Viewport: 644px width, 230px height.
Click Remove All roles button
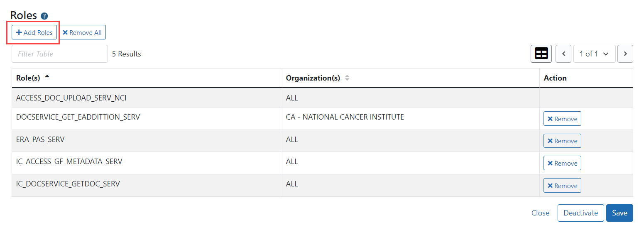(x=82, y=32)
